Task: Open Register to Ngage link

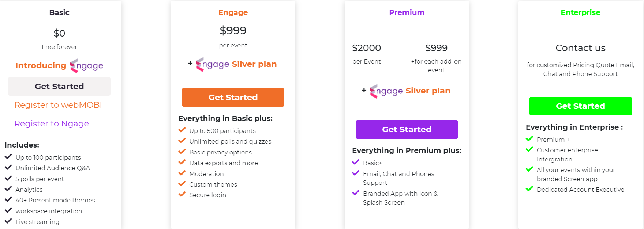Action: pos(52,123)
